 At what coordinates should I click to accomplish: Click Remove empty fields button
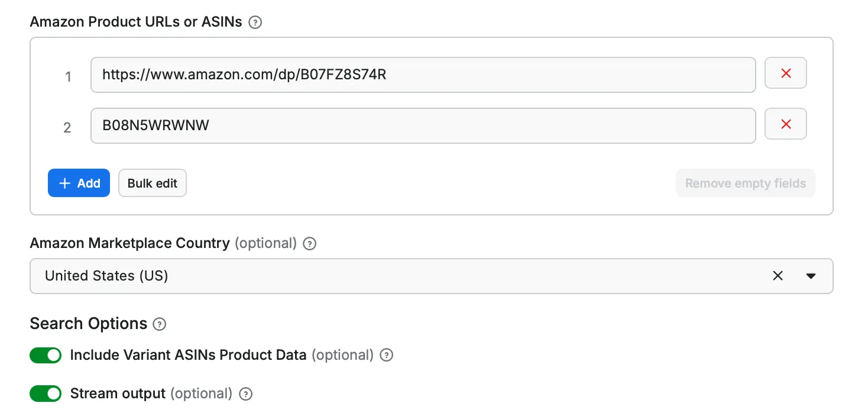point(745,183)
